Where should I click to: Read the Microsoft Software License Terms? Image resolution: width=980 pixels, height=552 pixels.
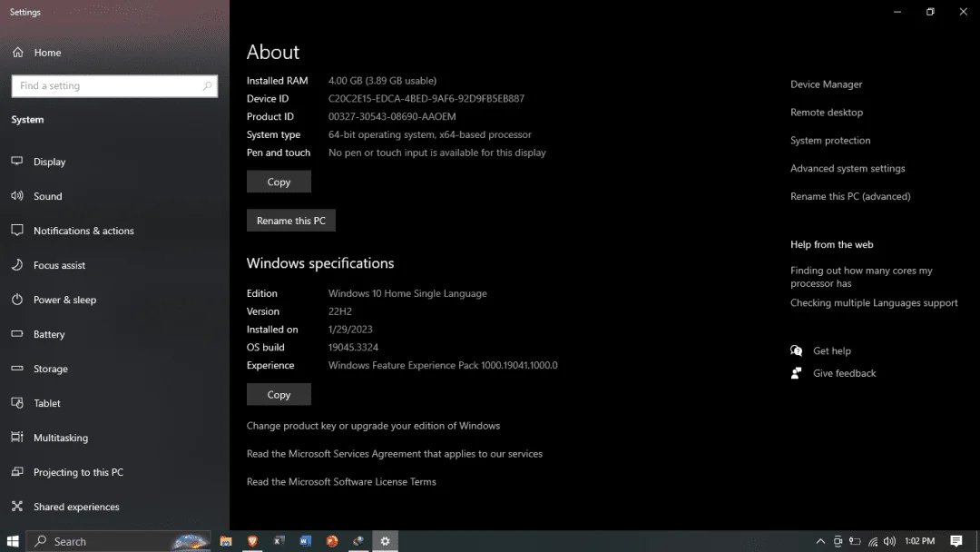click(341, 482)
